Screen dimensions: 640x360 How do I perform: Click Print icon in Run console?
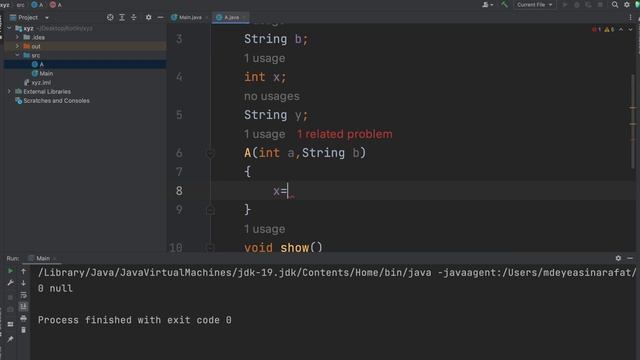tap(24, 318)
